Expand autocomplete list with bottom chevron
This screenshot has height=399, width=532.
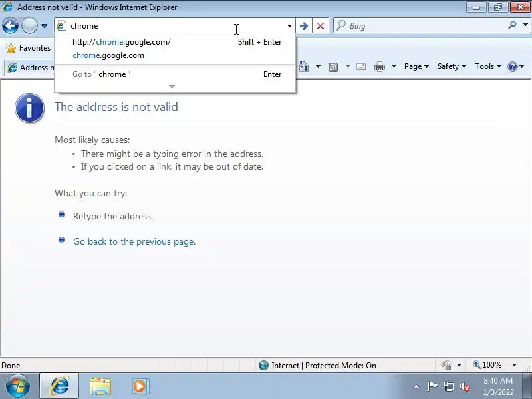pos(172,87)
